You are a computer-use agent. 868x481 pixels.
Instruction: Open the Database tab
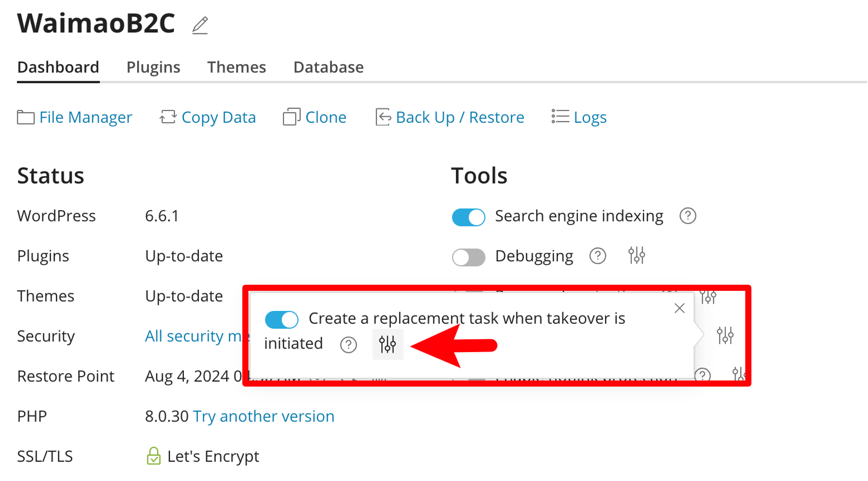point(328,67)
